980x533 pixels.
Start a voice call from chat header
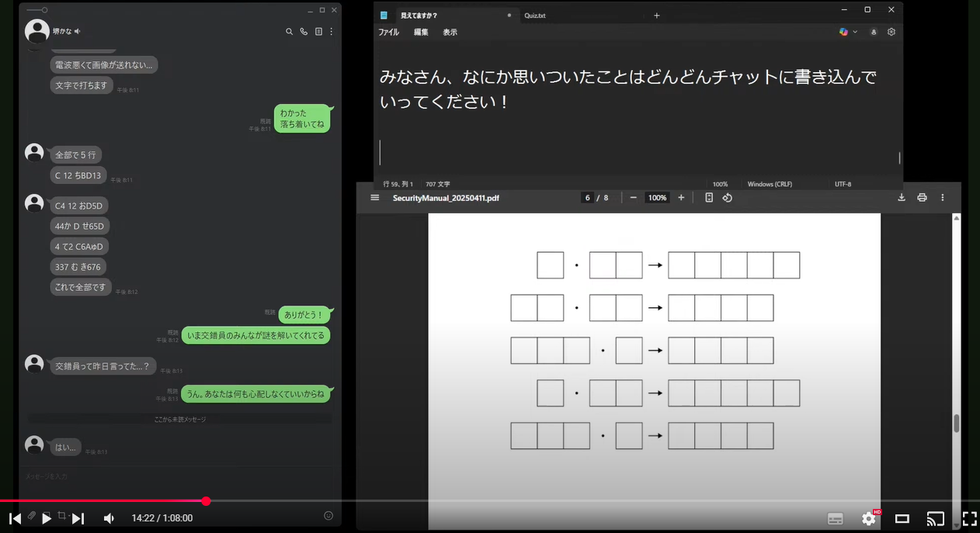(x=304, y=32)
